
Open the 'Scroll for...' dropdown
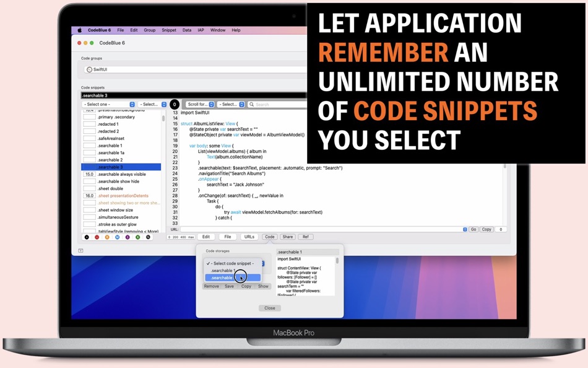[x=200, y=105]
